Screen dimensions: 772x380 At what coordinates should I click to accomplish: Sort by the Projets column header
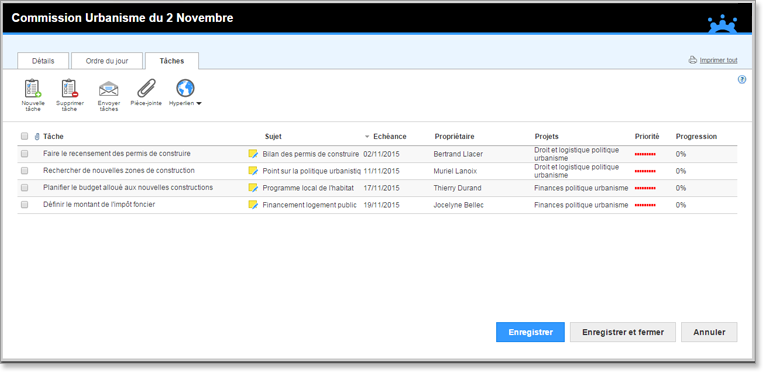[x=547, y=136]
